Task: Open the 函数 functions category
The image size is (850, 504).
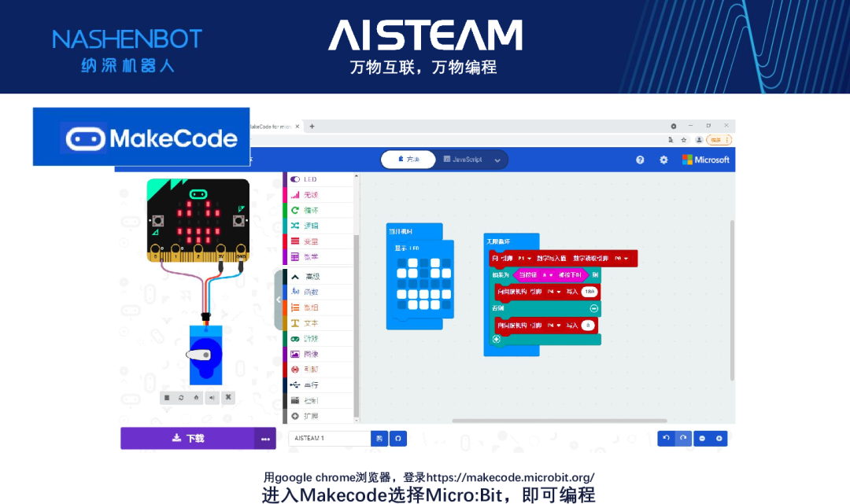Action: pos(320,292)
